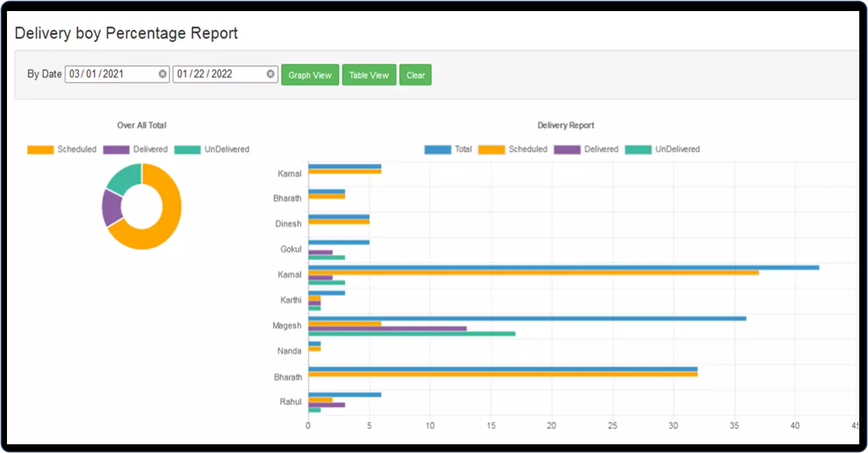Hide Total series in Delivery Report legend
Screen dimensions: 868x453
(449, 149)
